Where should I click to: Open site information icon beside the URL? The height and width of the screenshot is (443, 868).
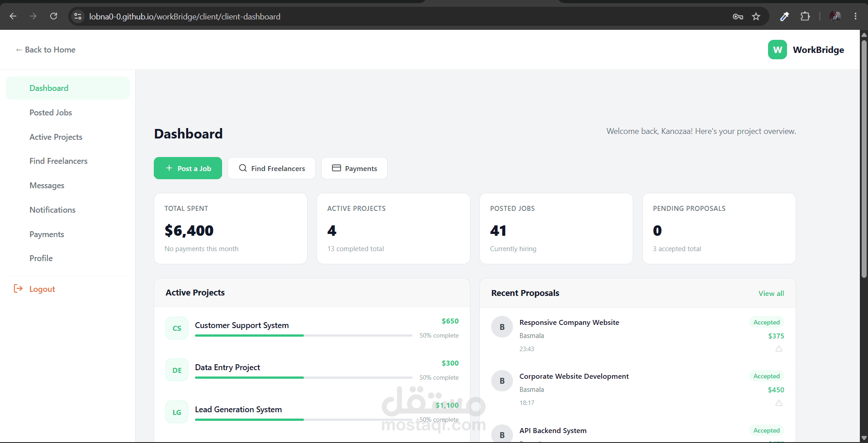tap(78, 16)
